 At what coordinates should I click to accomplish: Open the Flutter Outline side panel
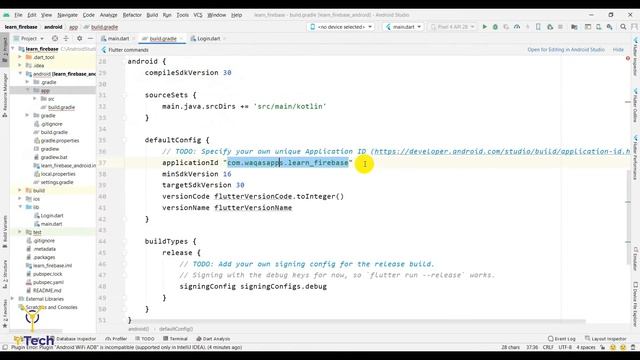coord(636,105)
